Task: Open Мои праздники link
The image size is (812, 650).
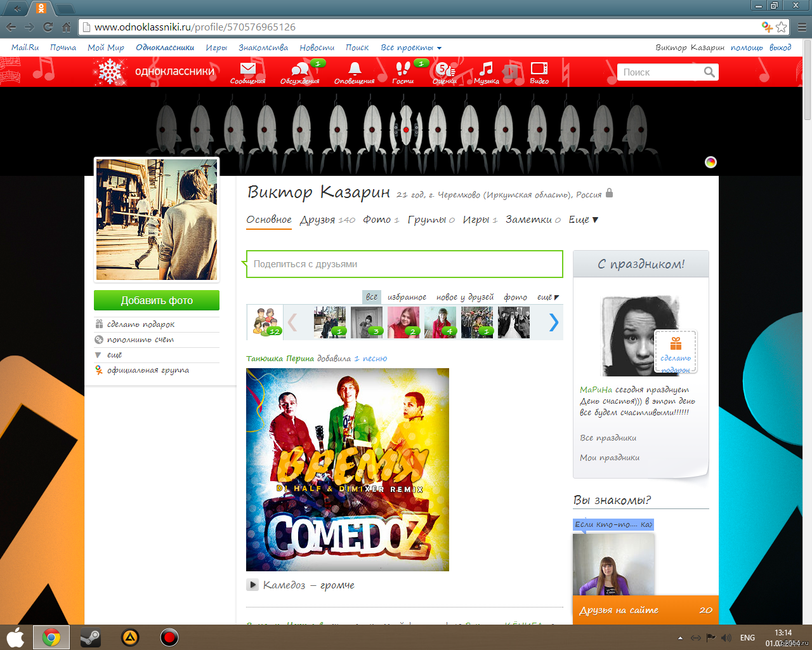Action: pyautogui.click(x=610, y=458)
